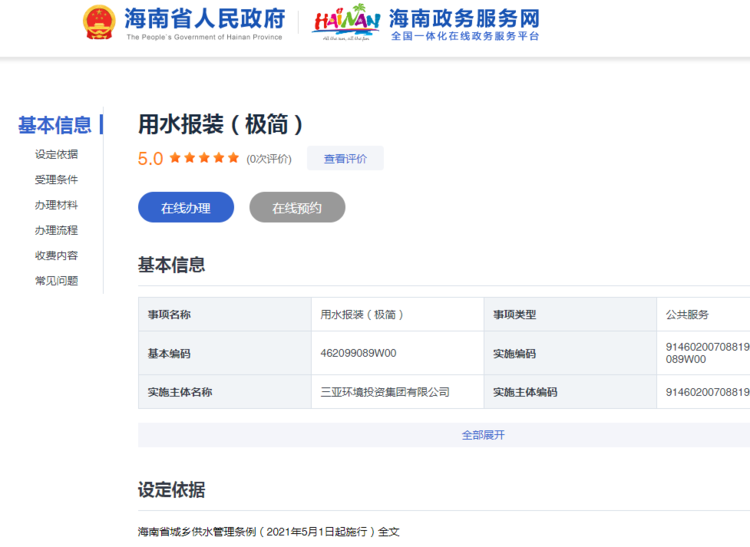Click the fifth orange rating star
Screen dimensions: 750x547
(x=233, y=158)
